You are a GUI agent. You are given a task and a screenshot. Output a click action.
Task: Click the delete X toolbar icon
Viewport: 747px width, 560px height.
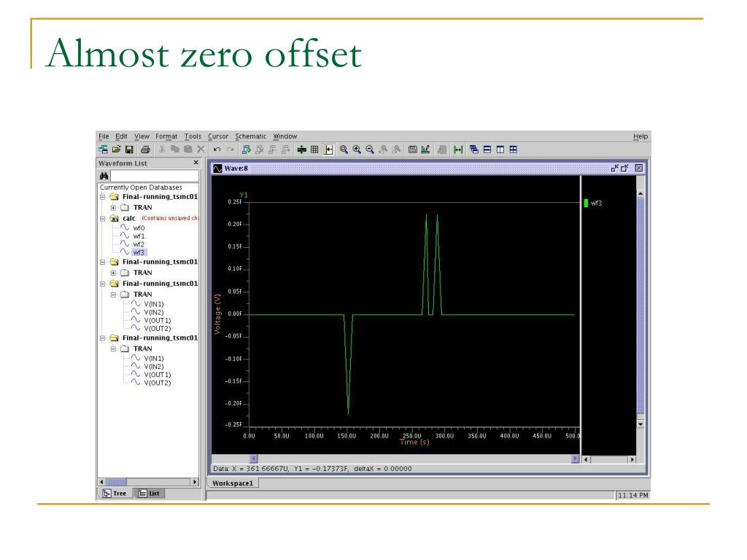pyautogui.click(x=201, y=149)
